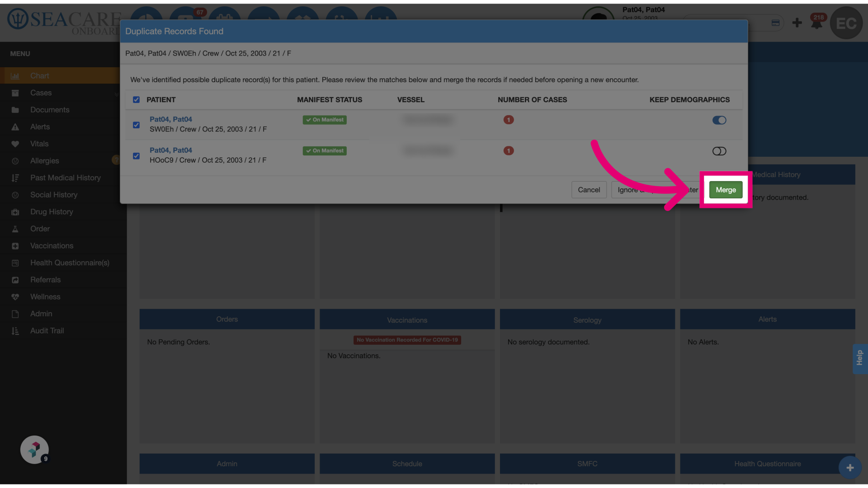The image size is (868, 488).
Task: Click the Vaccinations plus-square icon in sidebar
Action: click(15, 246)
